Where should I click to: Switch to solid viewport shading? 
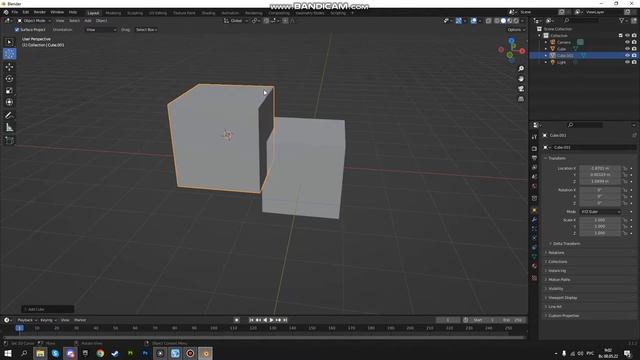click(503, 21)
